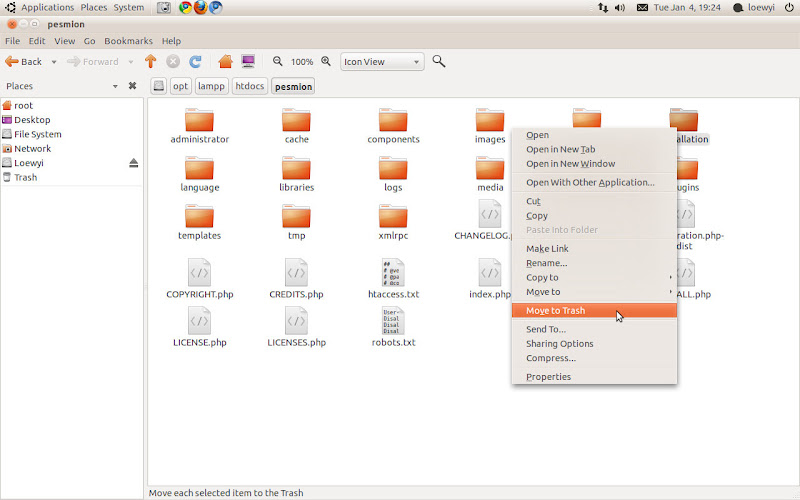Select the LICENSE.php file
Image resolution: width=800 pixels, height=500 pixels.
[x=199, y=327]
